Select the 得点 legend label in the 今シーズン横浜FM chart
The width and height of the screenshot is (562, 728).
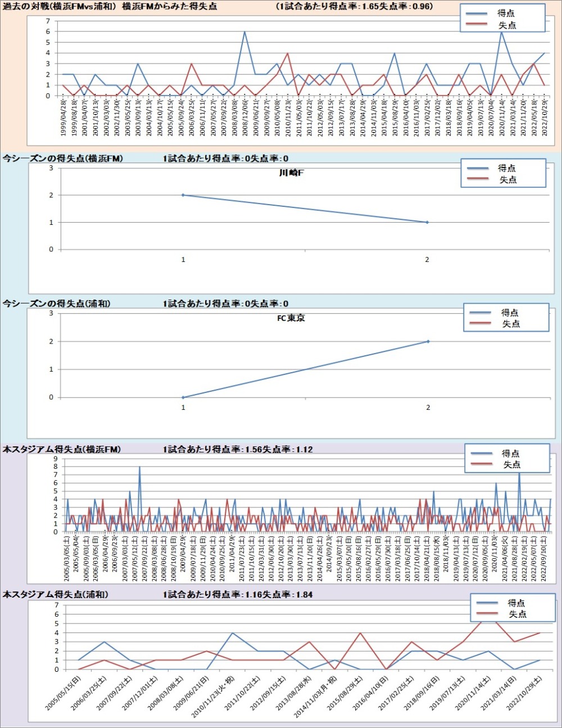507,168
